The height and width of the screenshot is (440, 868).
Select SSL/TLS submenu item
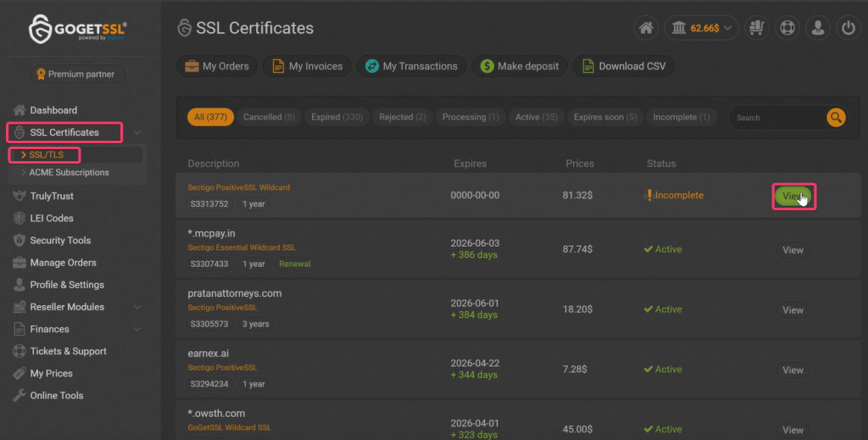45,154
